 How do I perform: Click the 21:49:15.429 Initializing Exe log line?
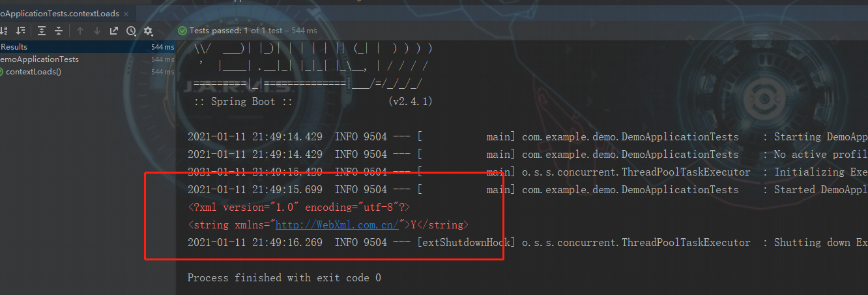[x=527, y=172]
